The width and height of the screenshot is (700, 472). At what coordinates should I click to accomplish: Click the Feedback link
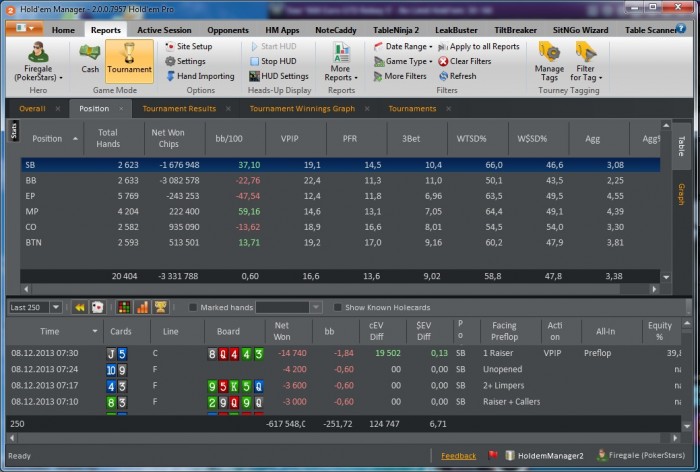(458, 456)
